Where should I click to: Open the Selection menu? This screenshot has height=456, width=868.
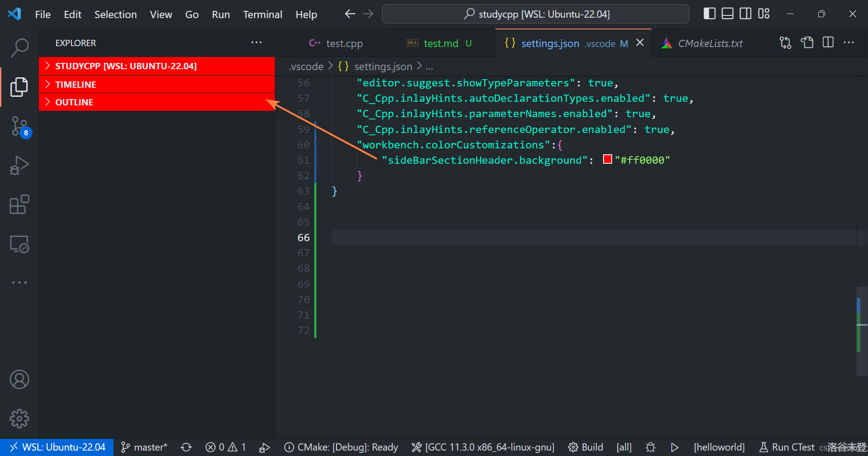tap(115, 14)
